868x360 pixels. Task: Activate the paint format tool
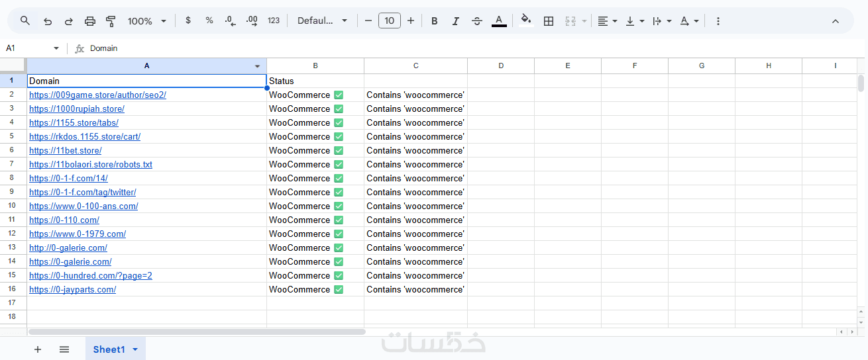(111, 21)
